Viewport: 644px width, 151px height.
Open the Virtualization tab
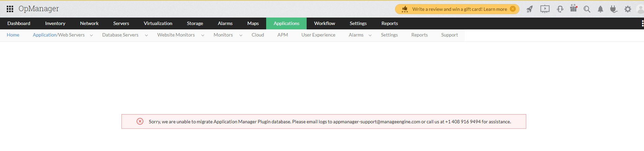click(158, 23)
